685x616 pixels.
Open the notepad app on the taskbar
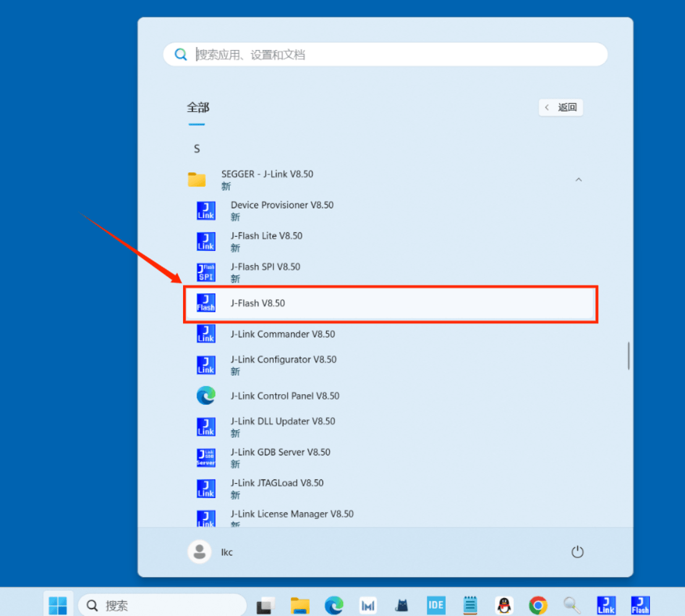point(470,605)
